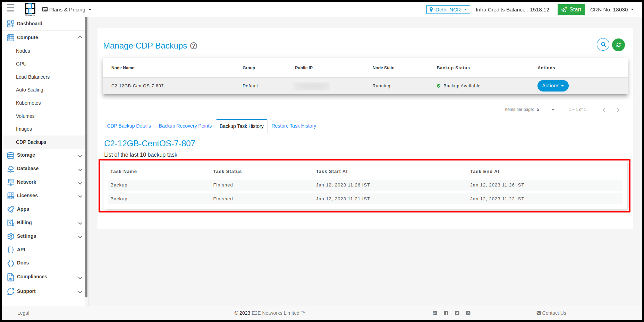This screenshot has width=644, height=322.
Task: Click the Billing icon in sidebar
Action: [x=11, y=223]
